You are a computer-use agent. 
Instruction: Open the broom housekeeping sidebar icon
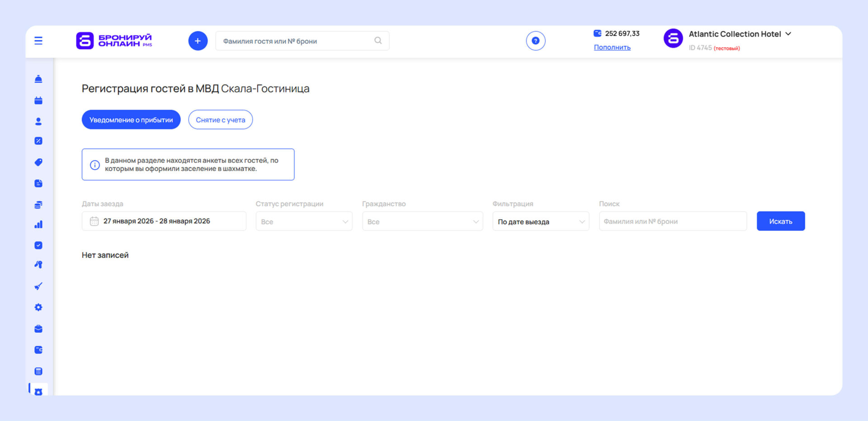click(x=38, y=286)
